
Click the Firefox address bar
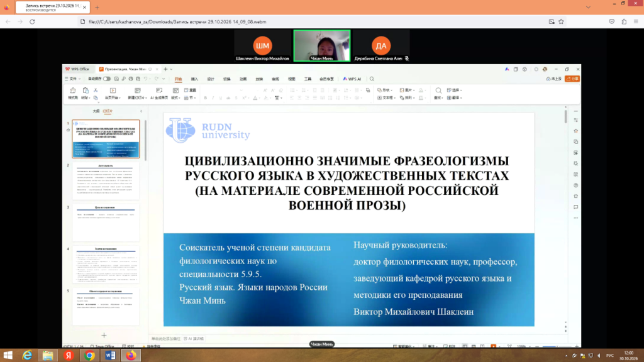[x=312, y=22]
